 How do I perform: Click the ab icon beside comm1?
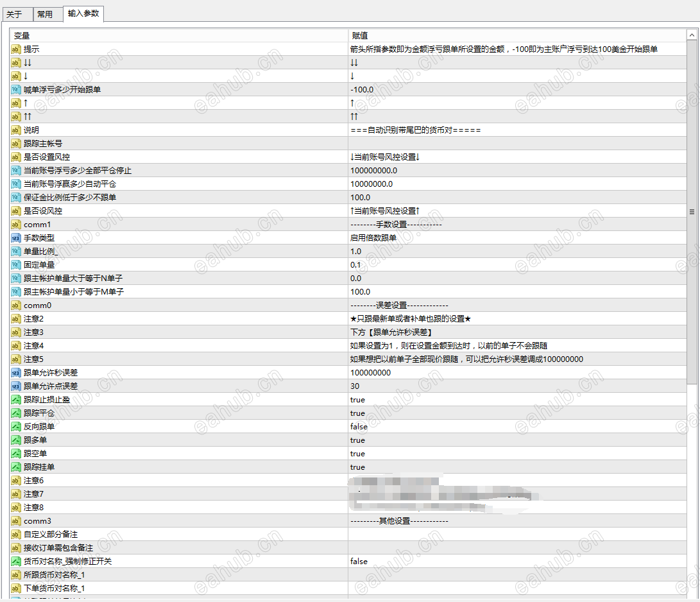15,224
